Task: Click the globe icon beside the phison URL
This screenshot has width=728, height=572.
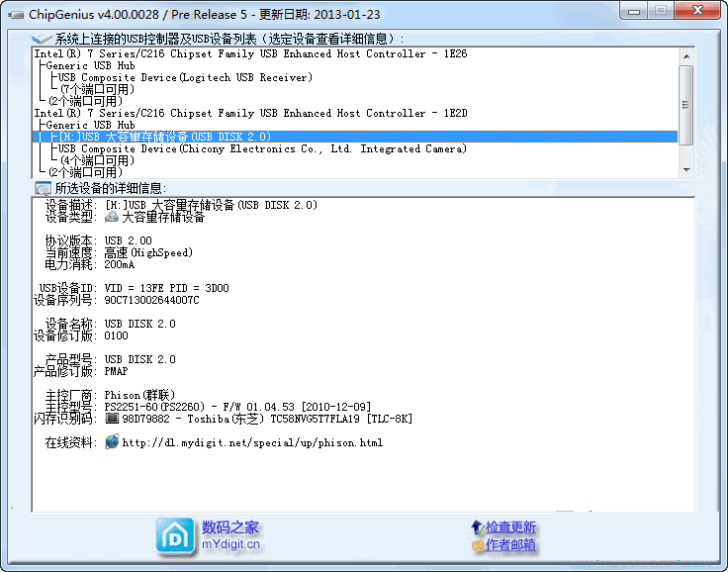Action: click(112, 442)
